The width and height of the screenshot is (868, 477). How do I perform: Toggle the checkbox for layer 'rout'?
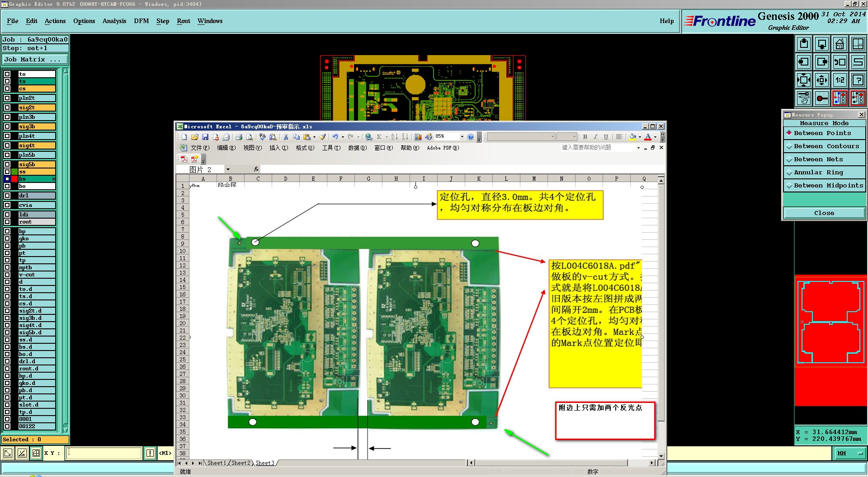tap(7, 222)
